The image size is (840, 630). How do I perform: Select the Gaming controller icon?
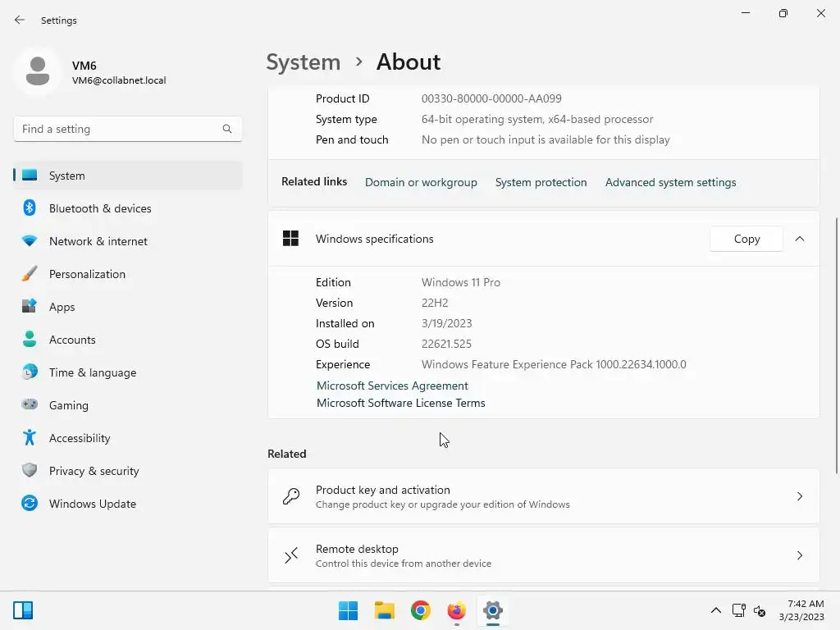pos(30,404)
